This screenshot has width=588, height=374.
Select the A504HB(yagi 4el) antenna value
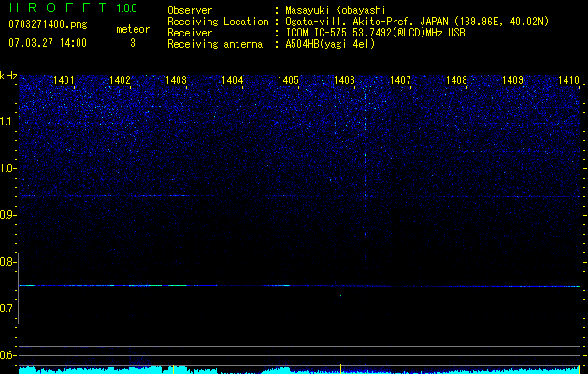(330, 44)
